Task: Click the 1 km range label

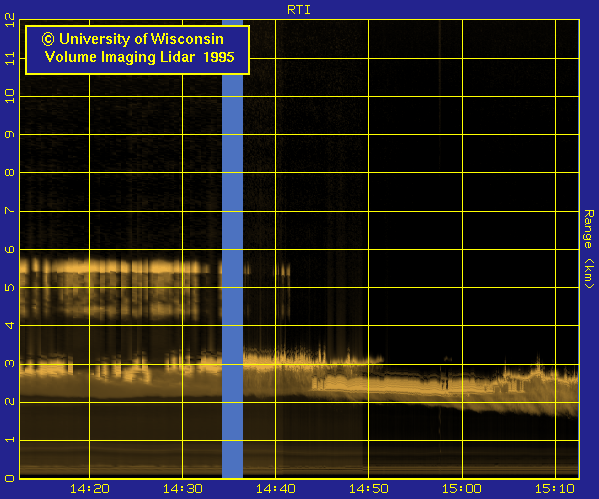Action: point(10,440)
